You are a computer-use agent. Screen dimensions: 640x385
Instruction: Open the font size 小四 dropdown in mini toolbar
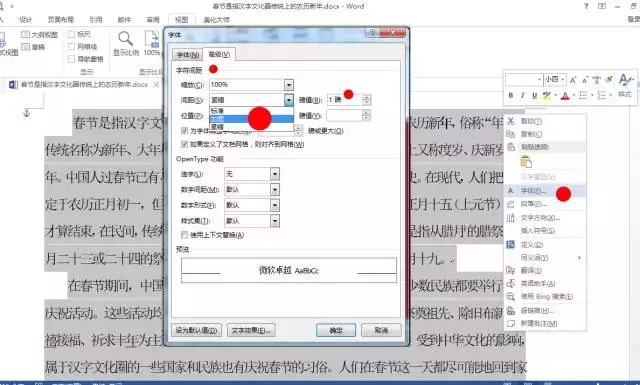coord(563,80)
